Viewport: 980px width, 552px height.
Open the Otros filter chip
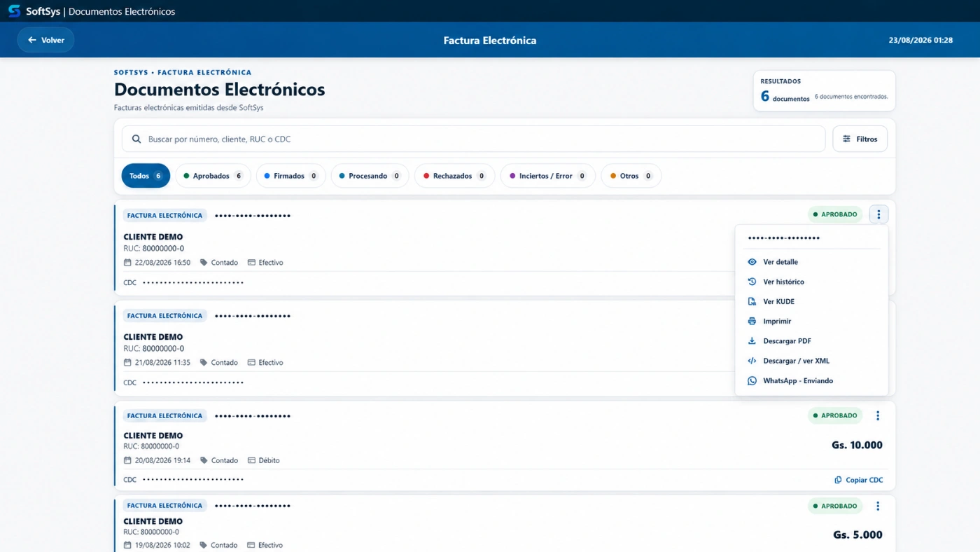click(x=631, y=176)
